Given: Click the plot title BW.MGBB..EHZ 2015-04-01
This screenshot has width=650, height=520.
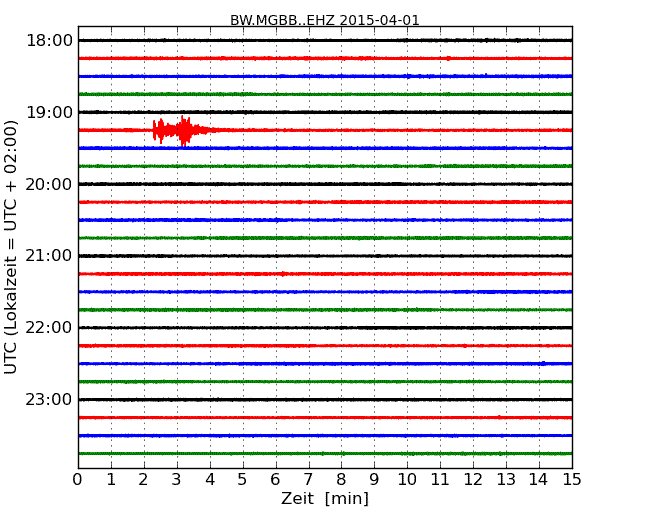Looking at the screenshot, I should click(325, 20).
